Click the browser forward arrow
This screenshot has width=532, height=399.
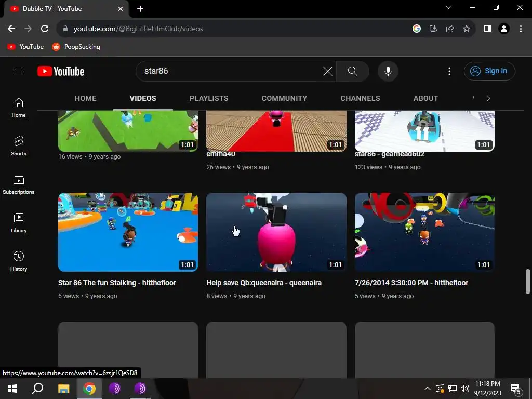coord(28,29)
